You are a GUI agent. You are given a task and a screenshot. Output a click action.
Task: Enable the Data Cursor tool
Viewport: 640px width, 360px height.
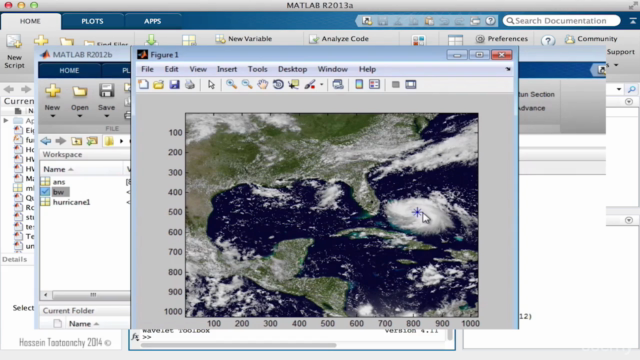click(x=293, y=84)
